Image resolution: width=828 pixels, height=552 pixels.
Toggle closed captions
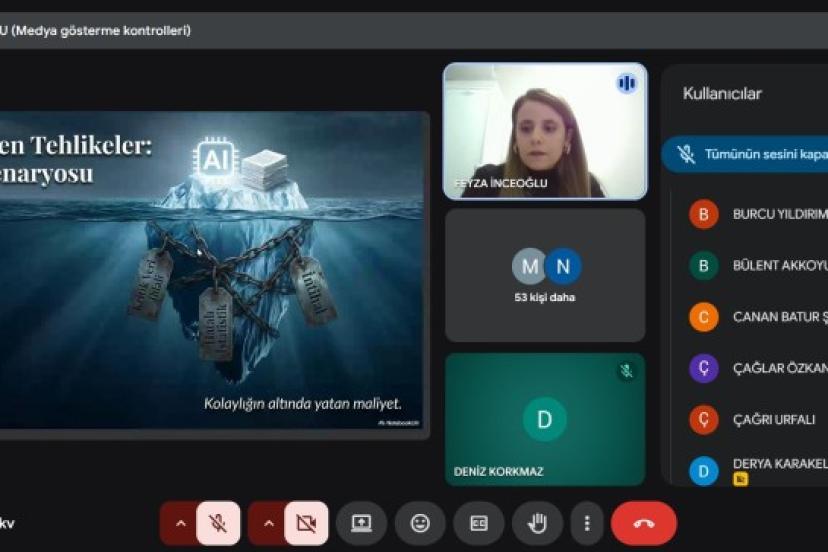(x=479, y=523)
